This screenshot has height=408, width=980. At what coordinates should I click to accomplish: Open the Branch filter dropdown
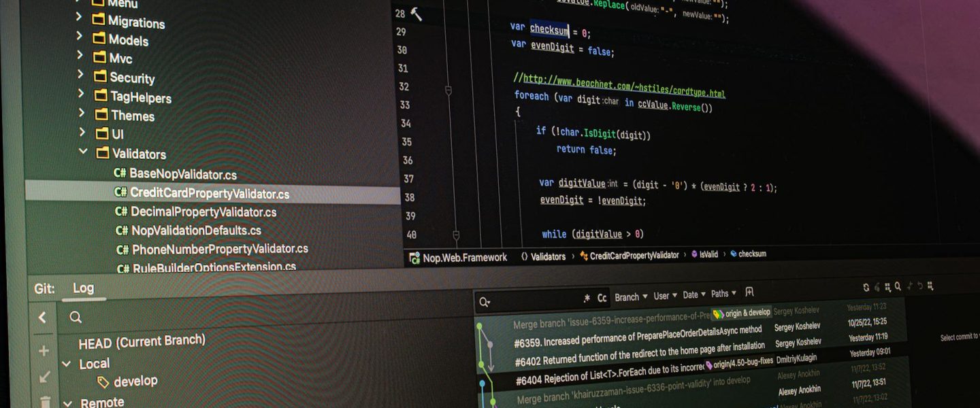(x=631, y=297)
